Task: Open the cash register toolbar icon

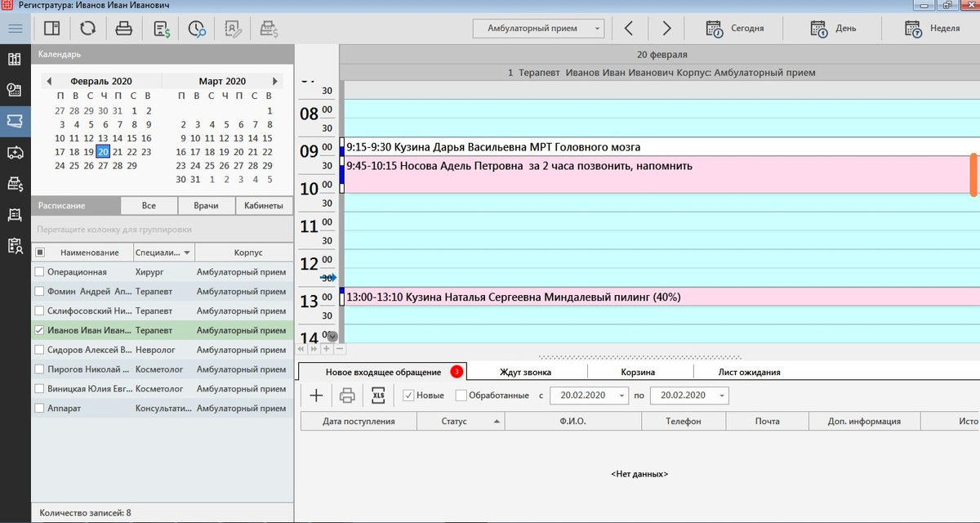Action: point(269,29)
